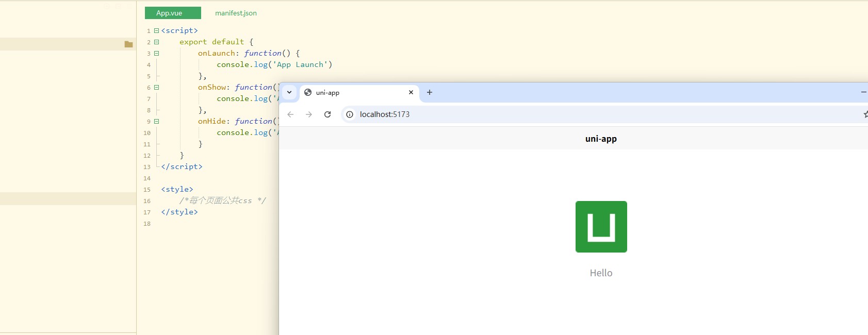Click the closing </script> tag
This screenshot has height=335, width=868.
[x=182, y=166]
